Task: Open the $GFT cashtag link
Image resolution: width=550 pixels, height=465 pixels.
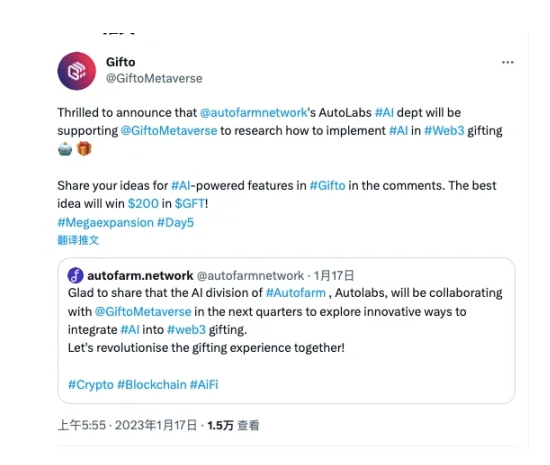Action: (190, 204)
